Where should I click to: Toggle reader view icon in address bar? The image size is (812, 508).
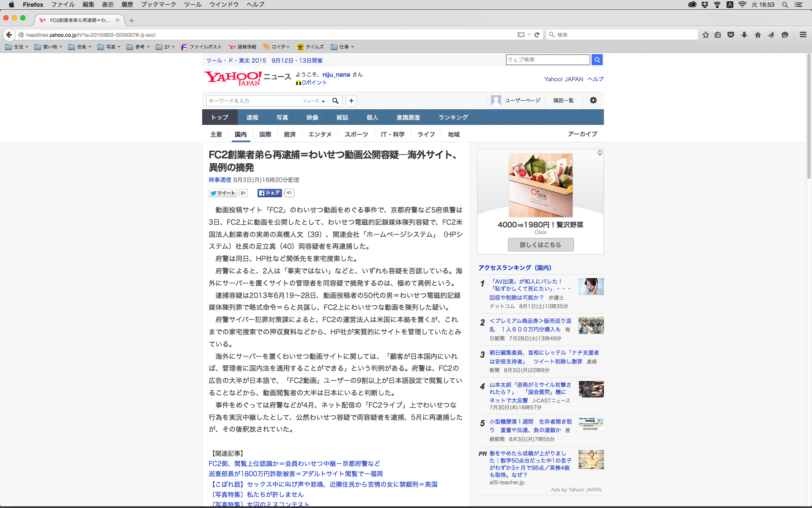pos(521,35)
